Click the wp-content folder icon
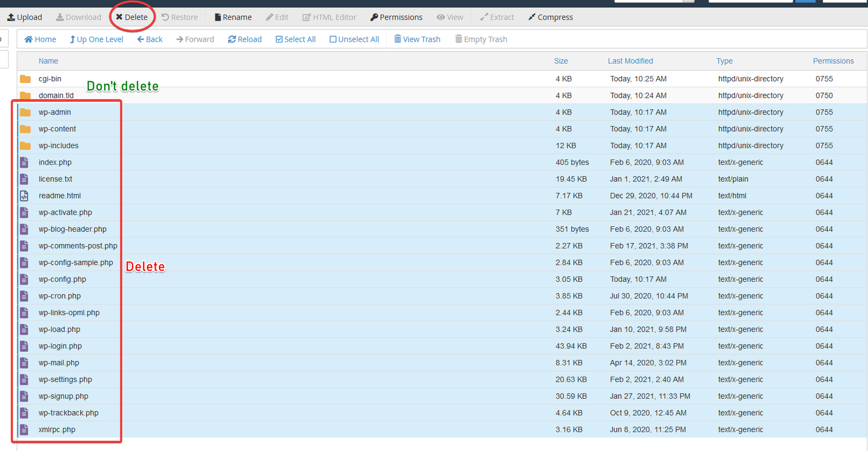 25,129
